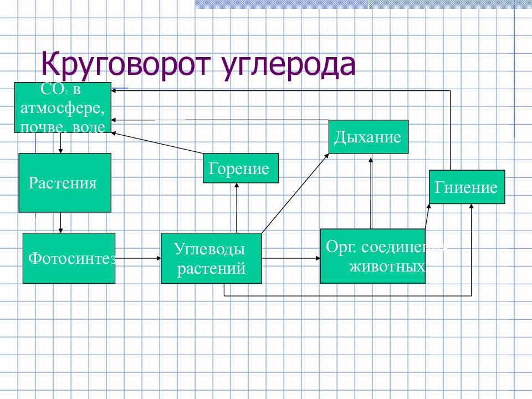
Task: Click the "Фотосинтез" box
Action: [x=69, y=258]
